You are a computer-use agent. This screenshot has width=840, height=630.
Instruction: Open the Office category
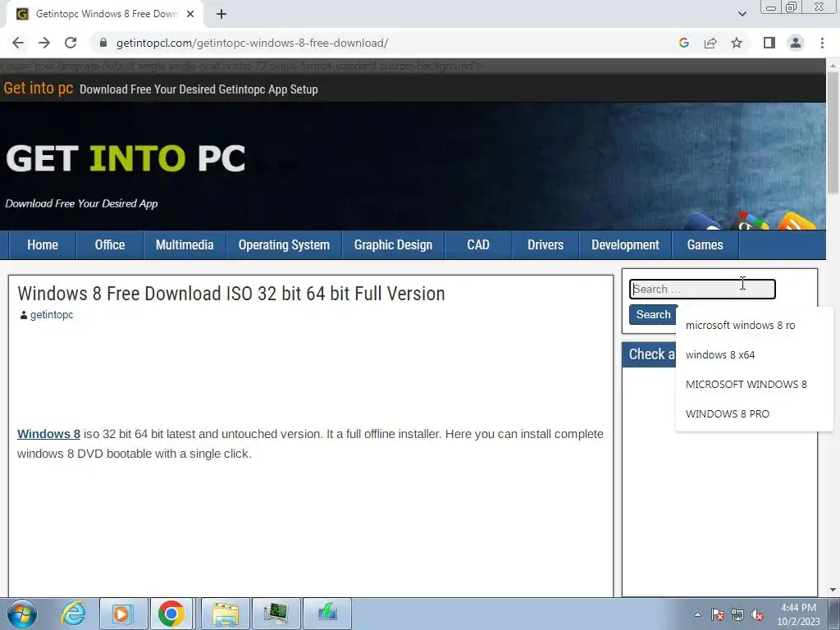point(110,244)
